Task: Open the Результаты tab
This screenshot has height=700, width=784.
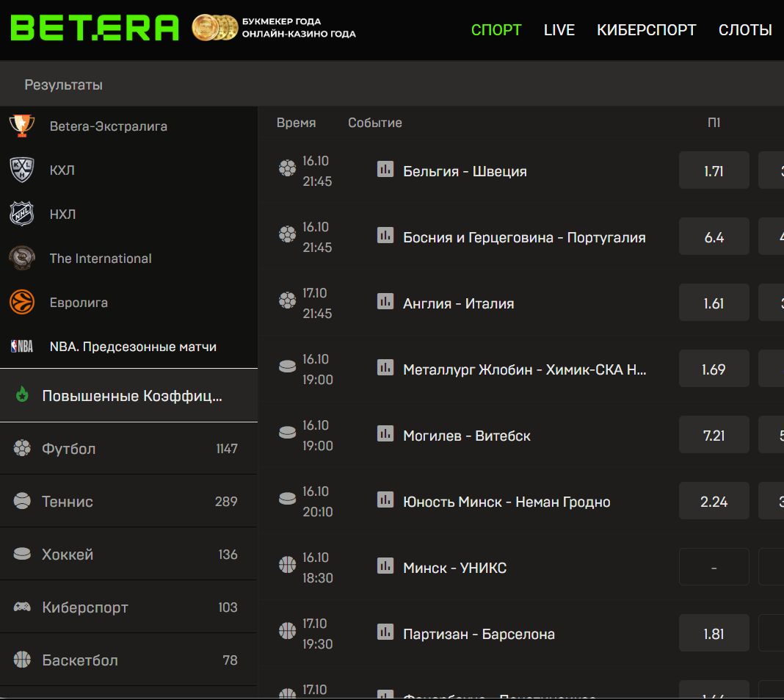Action: [x=64, y=85]
